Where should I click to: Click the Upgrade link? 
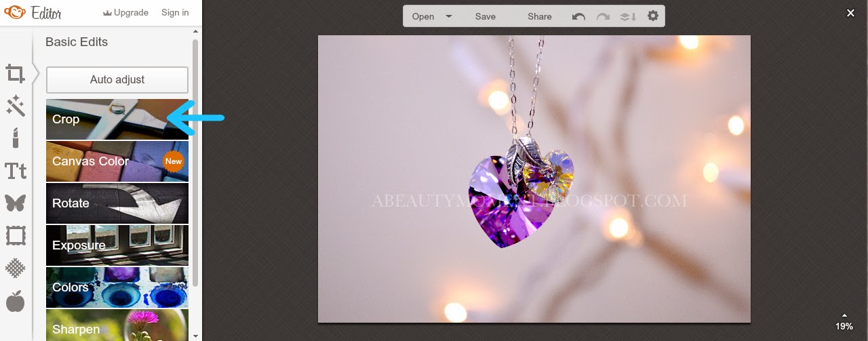pos(131,13)
